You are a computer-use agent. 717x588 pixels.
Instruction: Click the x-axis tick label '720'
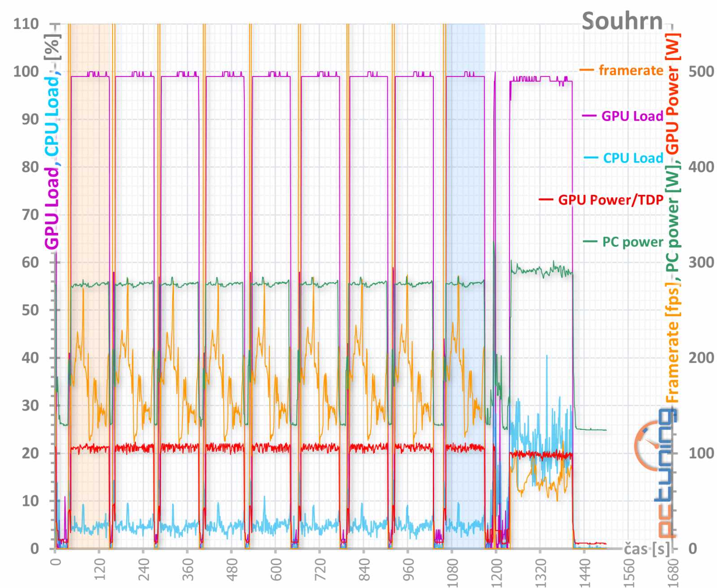320,569
